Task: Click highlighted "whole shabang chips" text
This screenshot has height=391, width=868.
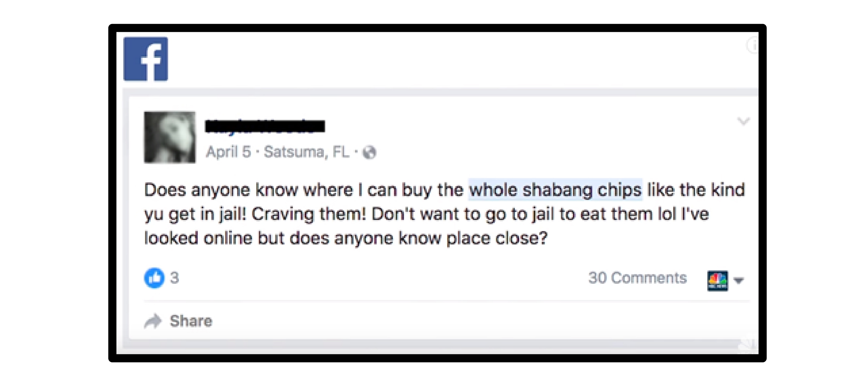Action: [x=555, y=189]
